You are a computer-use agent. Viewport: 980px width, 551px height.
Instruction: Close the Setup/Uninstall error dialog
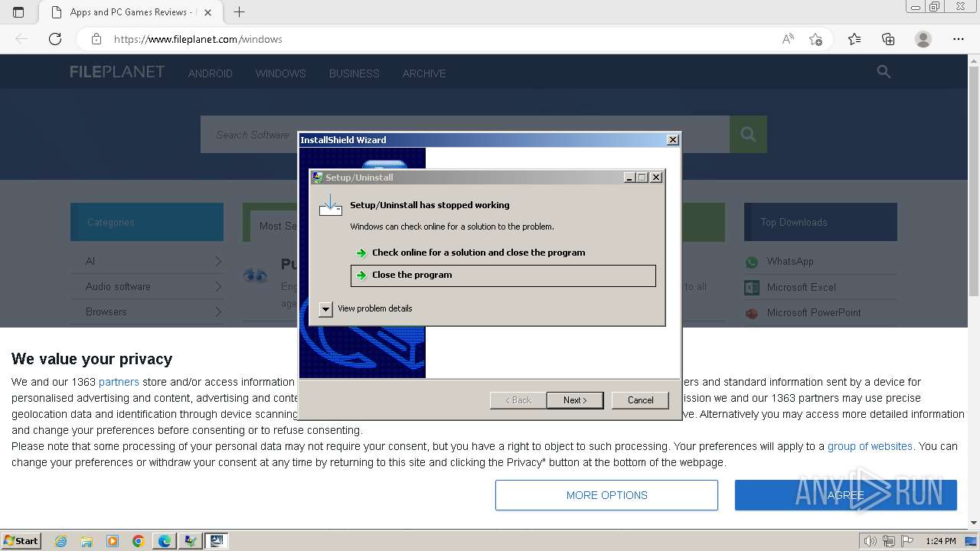click(x=656, y=178)
